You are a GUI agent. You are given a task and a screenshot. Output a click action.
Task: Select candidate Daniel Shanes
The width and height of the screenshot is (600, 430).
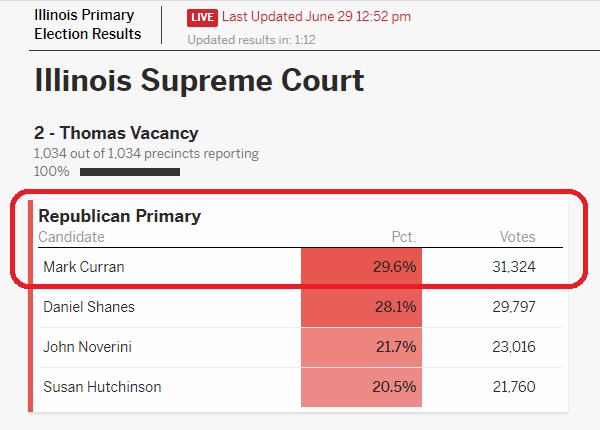click(x=89, y=307)
